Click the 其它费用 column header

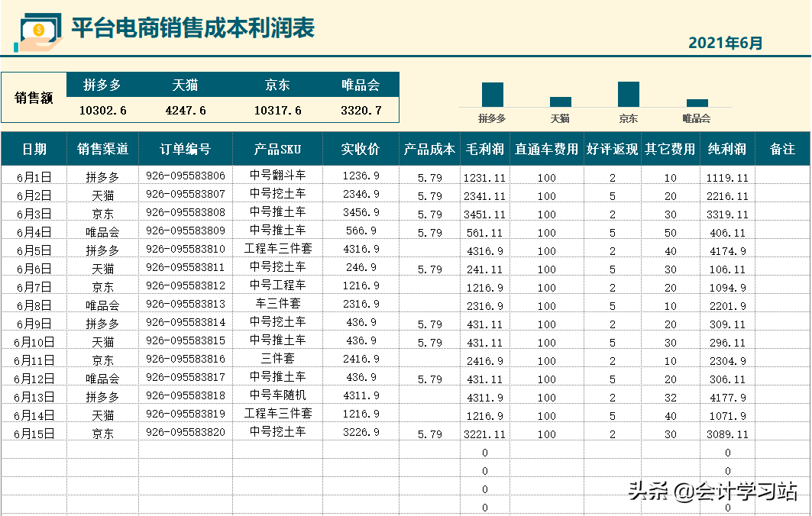[x=670, y=149]
